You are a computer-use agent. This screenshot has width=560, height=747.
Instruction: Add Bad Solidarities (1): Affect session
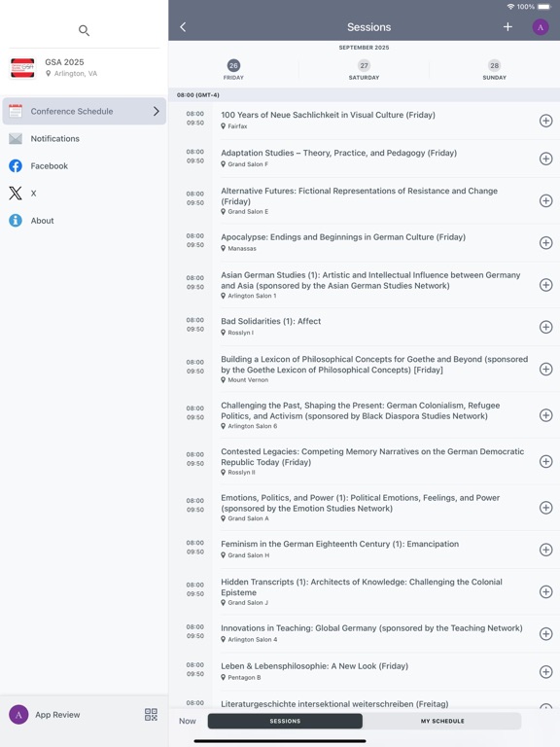click(x=545, y=327)
